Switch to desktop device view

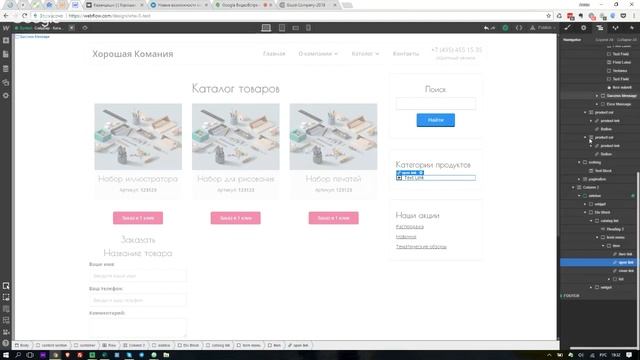tap(266, 28)
